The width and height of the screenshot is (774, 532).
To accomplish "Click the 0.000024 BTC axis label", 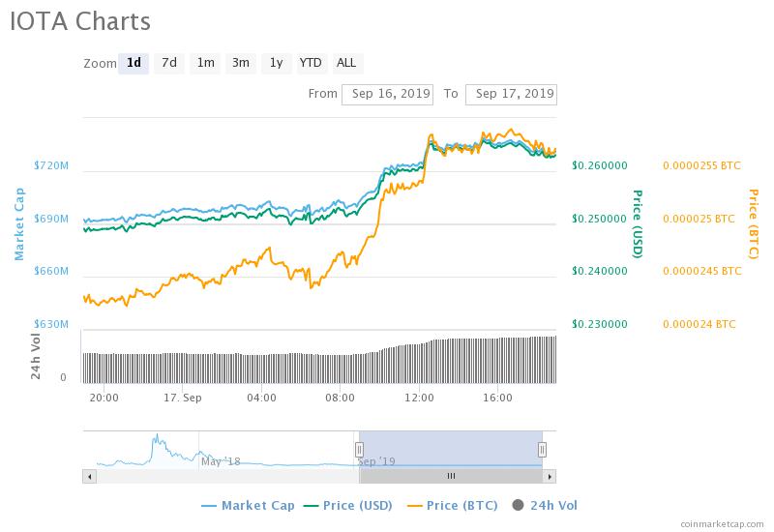I will tap(699, 324).
